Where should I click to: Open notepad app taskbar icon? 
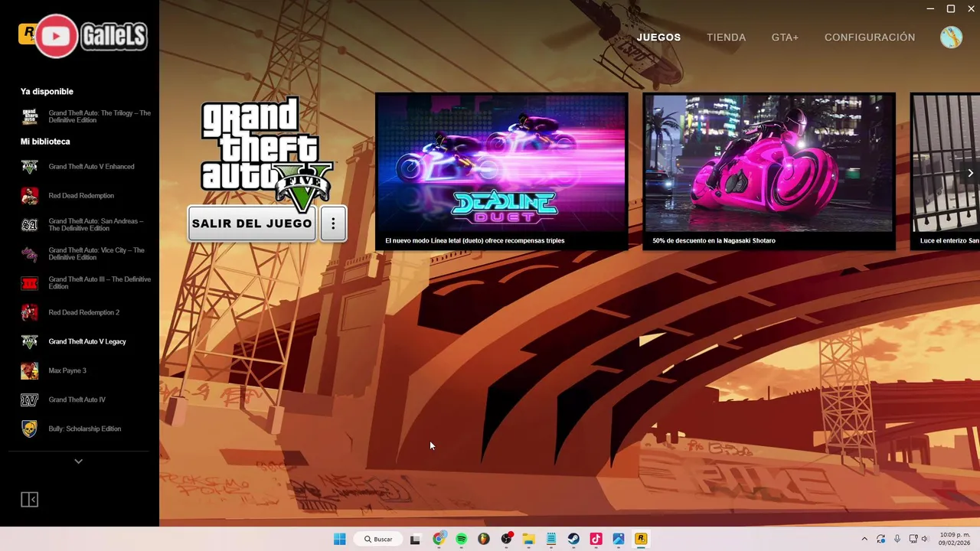[x=550, y=539]
